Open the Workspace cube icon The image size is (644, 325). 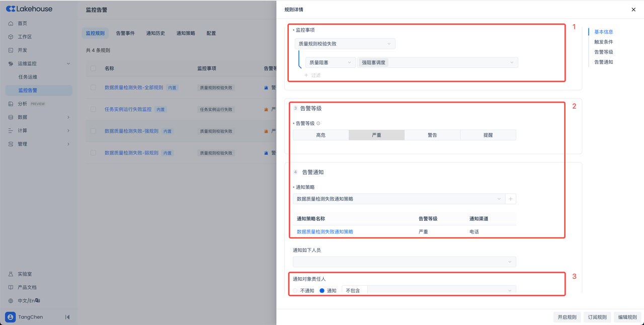click(11, 37)
